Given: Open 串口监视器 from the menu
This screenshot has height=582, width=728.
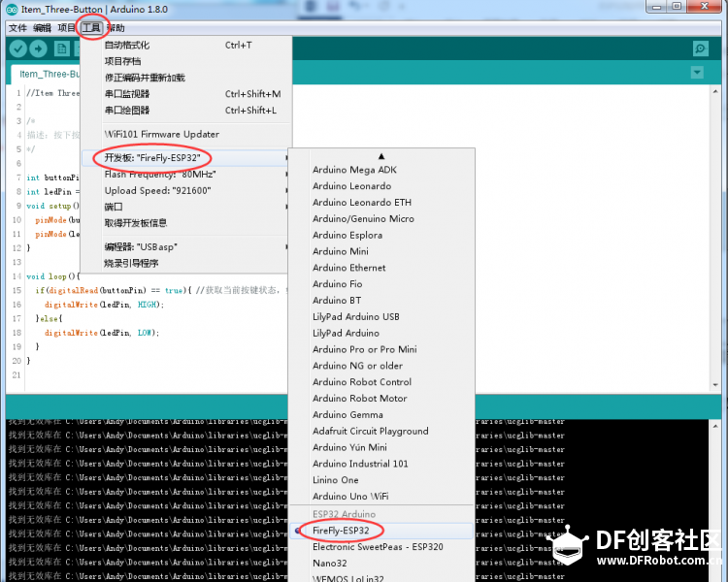Looking at the screenshot, I should click(x=185, y=94).
